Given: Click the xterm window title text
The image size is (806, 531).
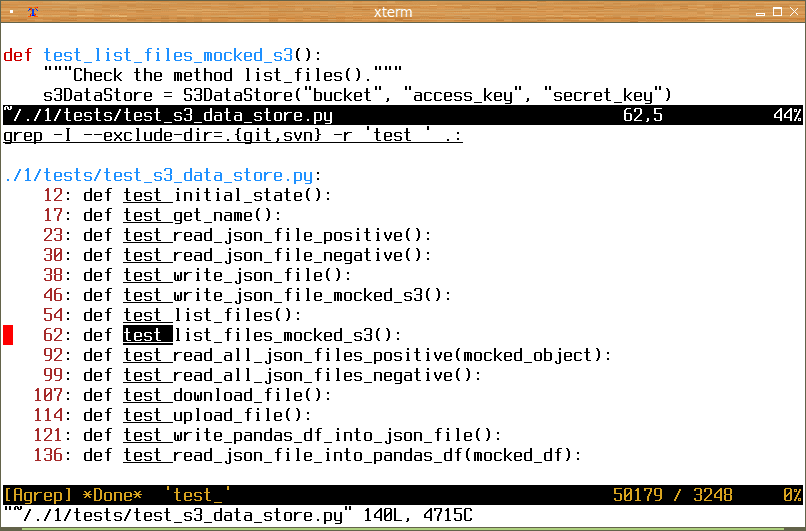Looking at the screenshot, I should point(393,12).
